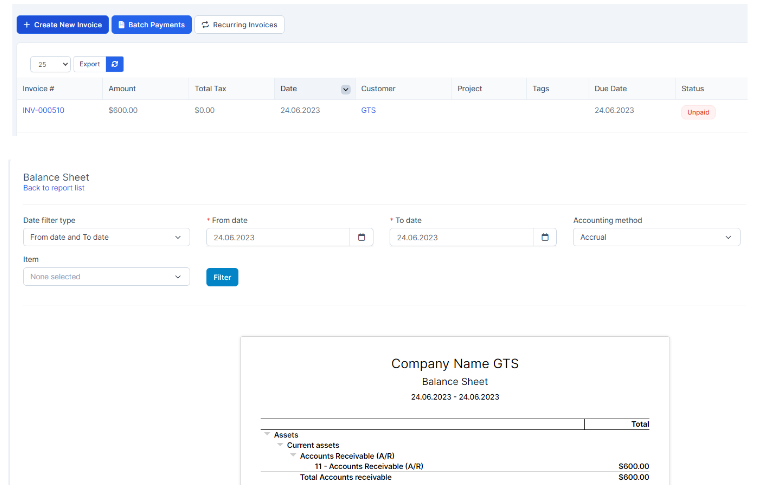
Task: Open the From date calendar picker
Action: click(361, 237)
